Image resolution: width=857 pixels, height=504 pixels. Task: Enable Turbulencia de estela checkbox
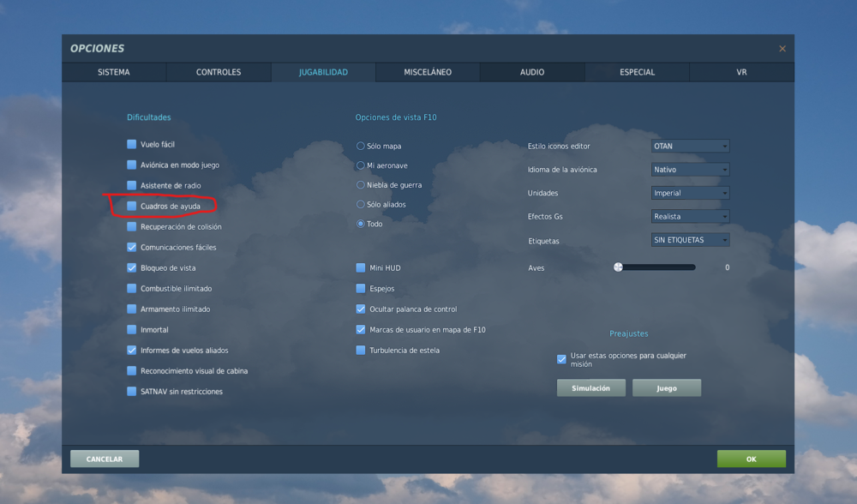tap(361, 351)
